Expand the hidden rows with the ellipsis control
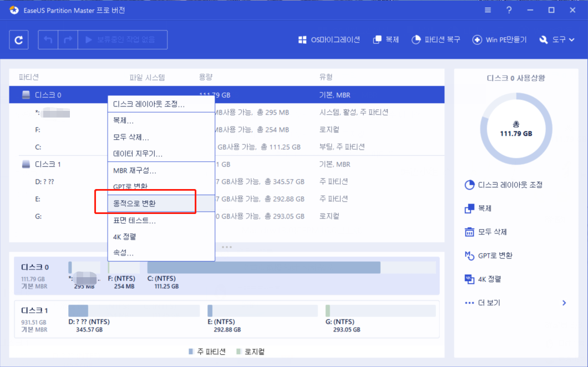Screen dimensions: 588x367 [x=227, y=246]
